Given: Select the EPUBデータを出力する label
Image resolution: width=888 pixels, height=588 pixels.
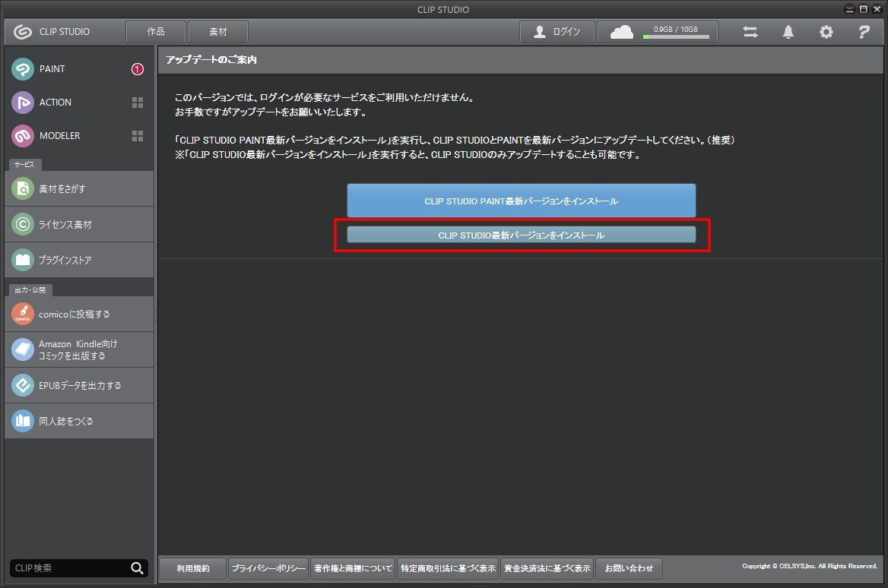Looking at the screenshot, I should point(80,385).
